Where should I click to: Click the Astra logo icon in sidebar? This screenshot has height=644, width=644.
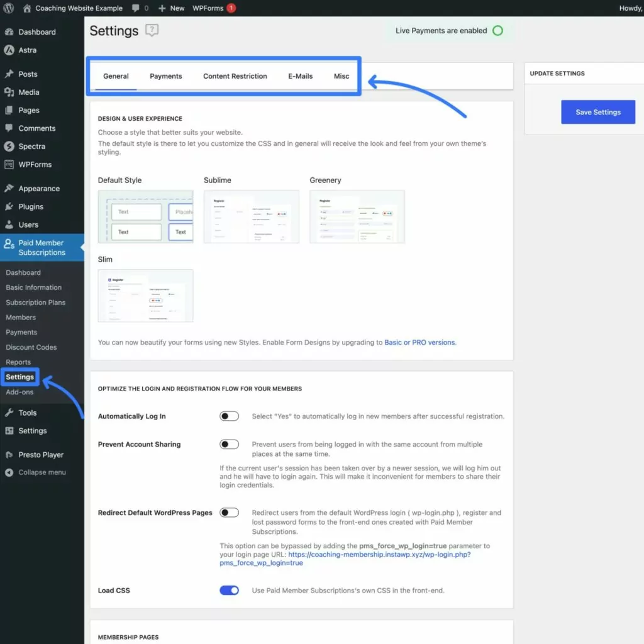9,50
